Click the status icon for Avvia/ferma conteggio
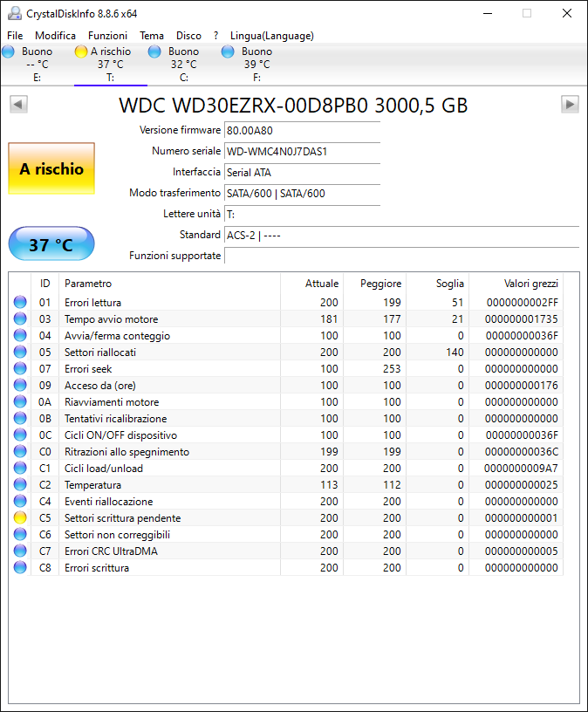588x712 pixels. click(20, 335)
